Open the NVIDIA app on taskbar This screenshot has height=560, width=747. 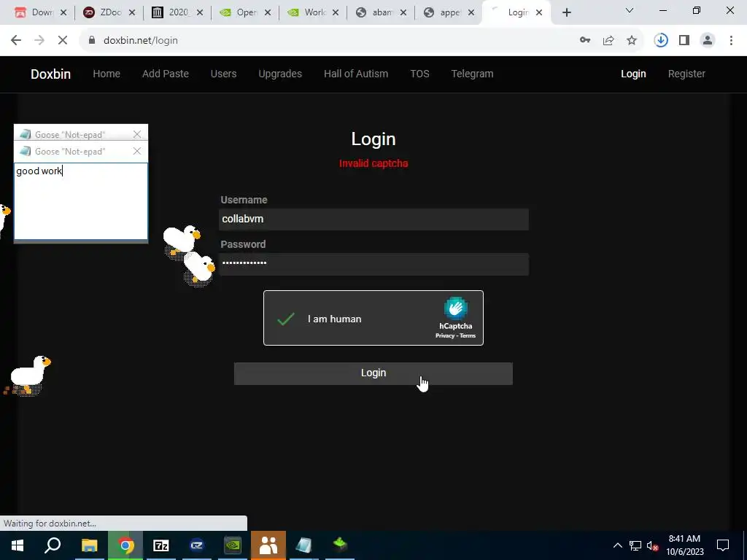pos(233,545)
